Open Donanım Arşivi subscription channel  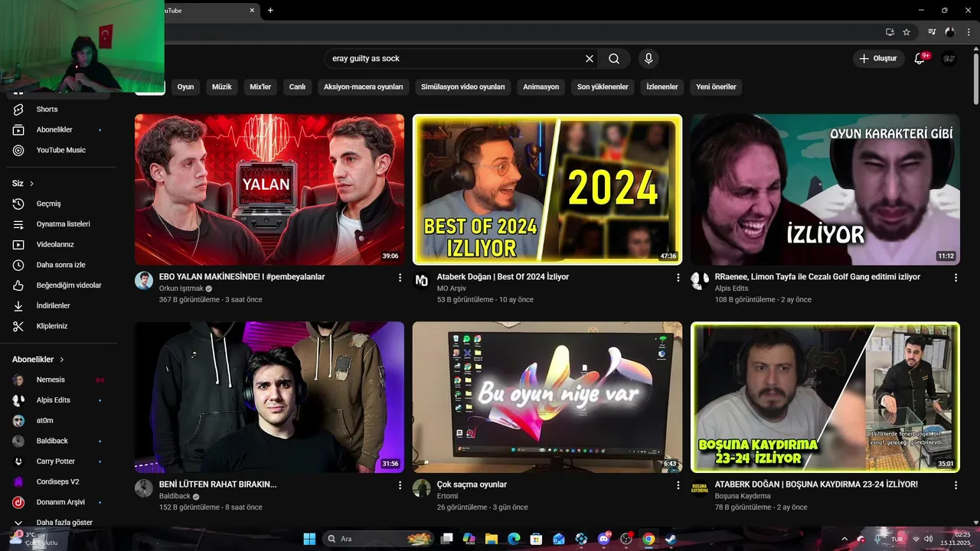(60, 502)
